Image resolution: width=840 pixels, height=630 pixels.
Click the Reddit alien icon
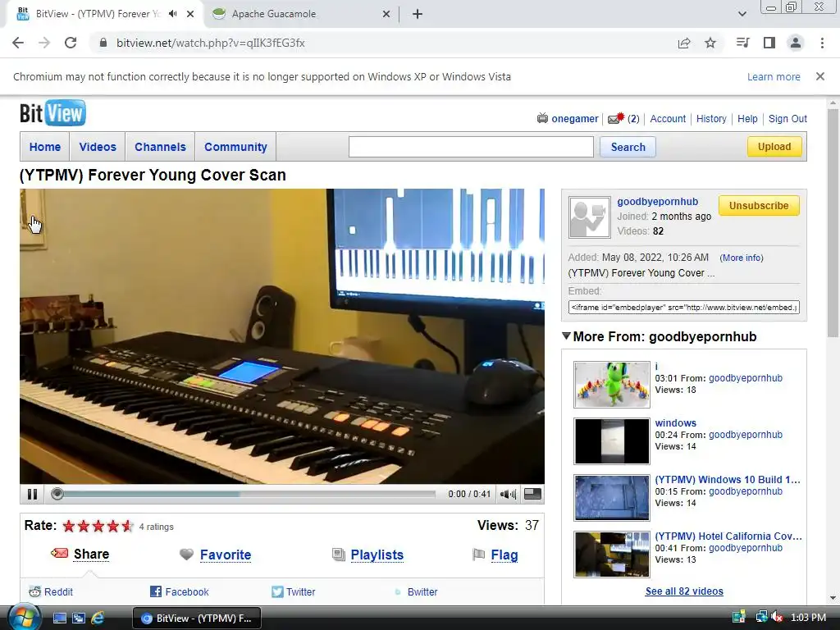coord(34,591)
